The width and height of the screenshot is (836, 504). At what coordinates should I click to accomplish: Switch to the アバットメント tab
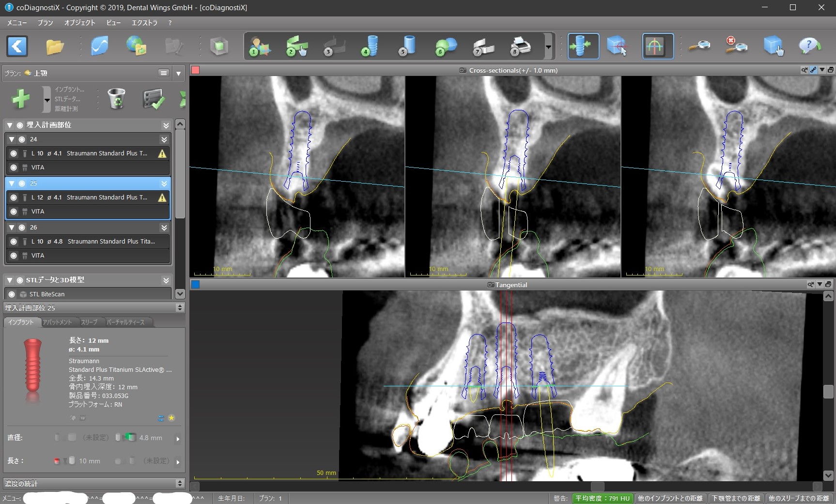click(x=57, y=322)
